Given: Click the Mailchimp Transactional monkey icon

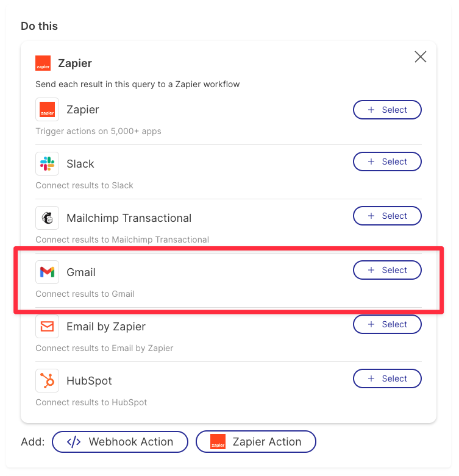Looking at the screenshot, I should tap(47, 218).
